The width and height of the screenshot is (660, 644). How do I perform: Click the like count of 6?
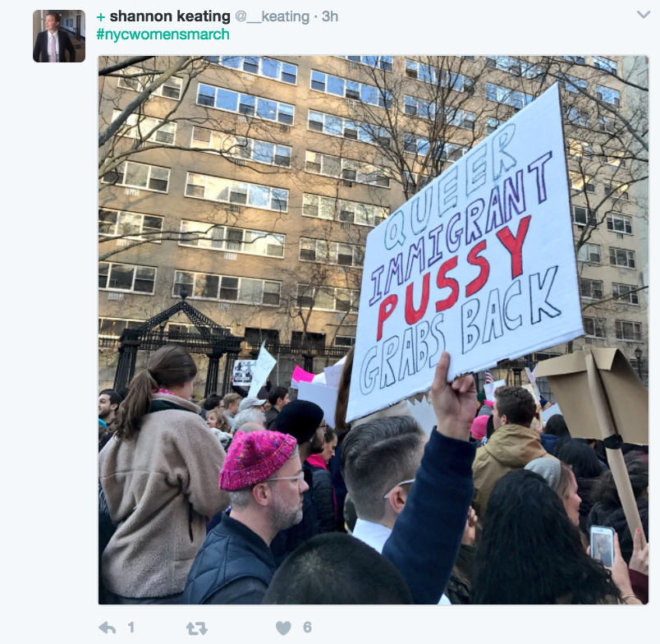(307, 628)
